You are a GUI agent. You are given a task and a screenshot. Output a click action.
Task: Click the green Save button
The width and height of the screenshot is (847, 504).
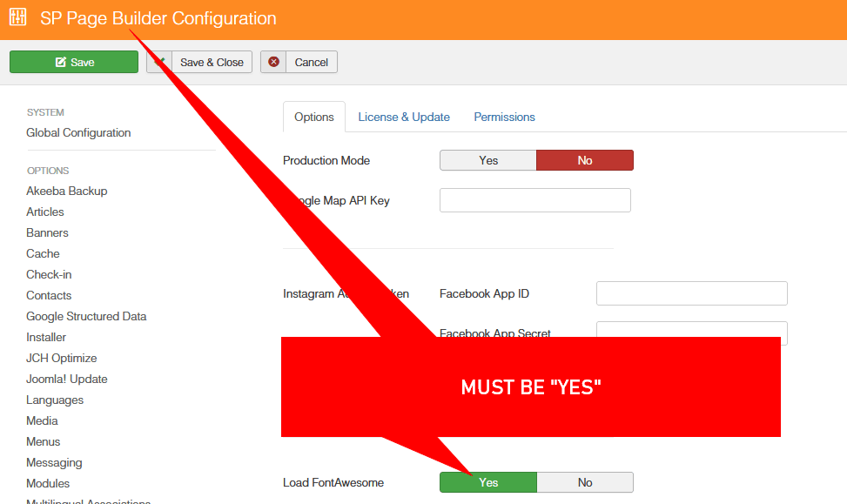74,62
